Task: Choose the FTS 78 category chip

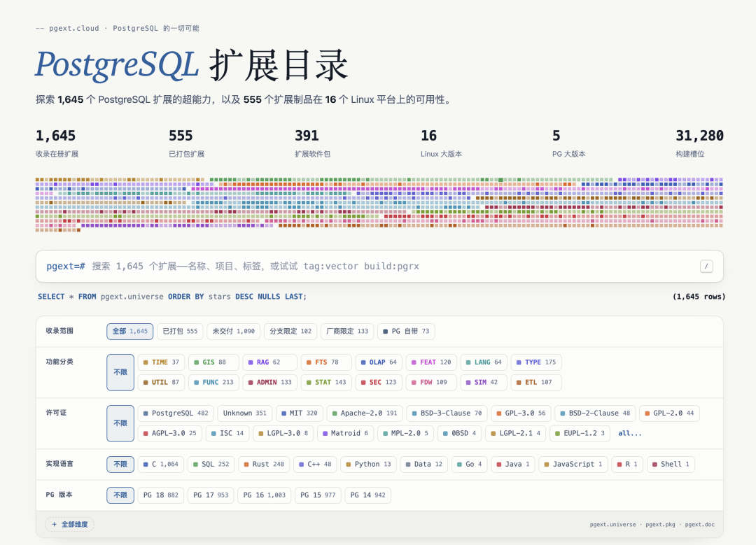Action: click(326, 362)
